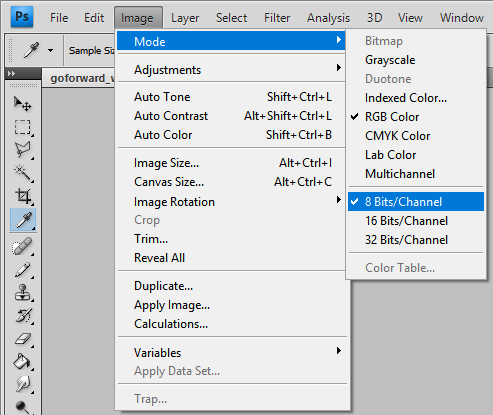Open the Adjustments submenu

pyautogui.click(x=231, y=70)
